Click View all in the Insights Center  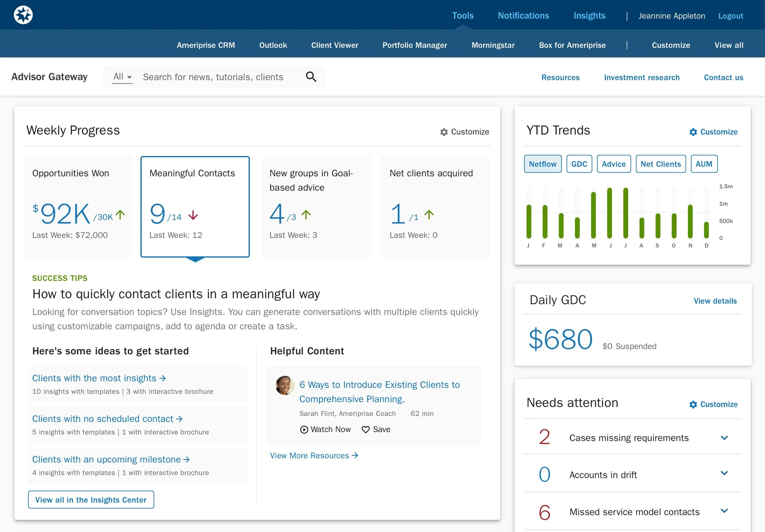tap(91, 499)
